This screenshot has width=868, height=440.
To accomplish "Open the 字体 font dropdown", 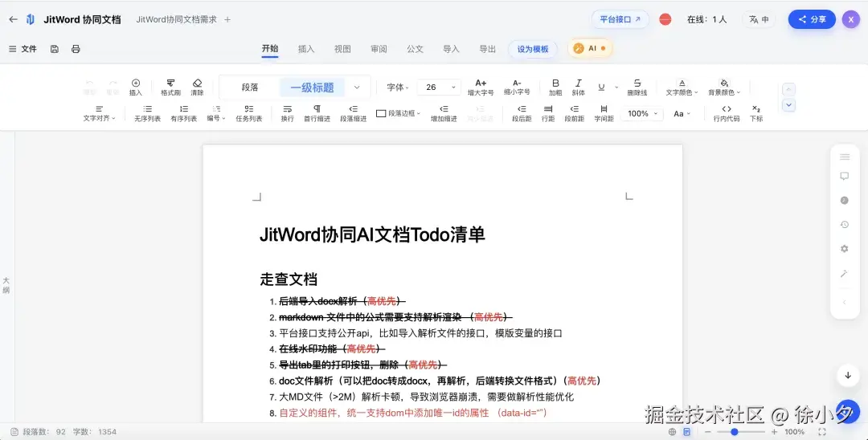I will [398, 88].
